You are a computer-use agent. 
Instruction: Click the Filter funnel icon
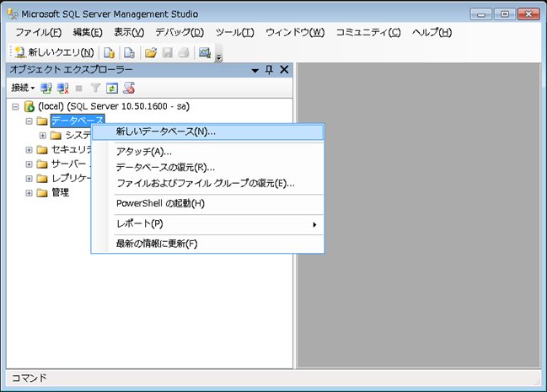95,88
